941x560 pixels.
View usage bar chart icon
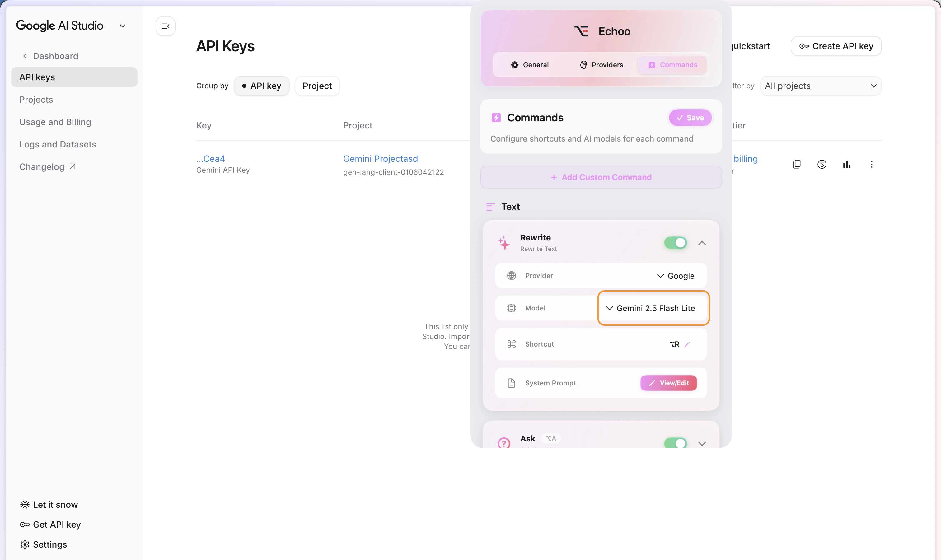(x=847, y=164)
